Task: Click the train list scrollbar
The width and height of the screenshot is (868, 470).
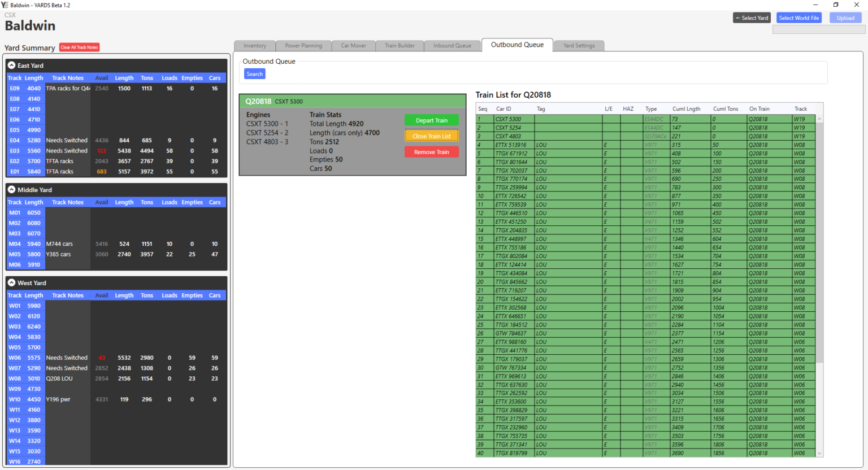Action: (x=819, y=226)
